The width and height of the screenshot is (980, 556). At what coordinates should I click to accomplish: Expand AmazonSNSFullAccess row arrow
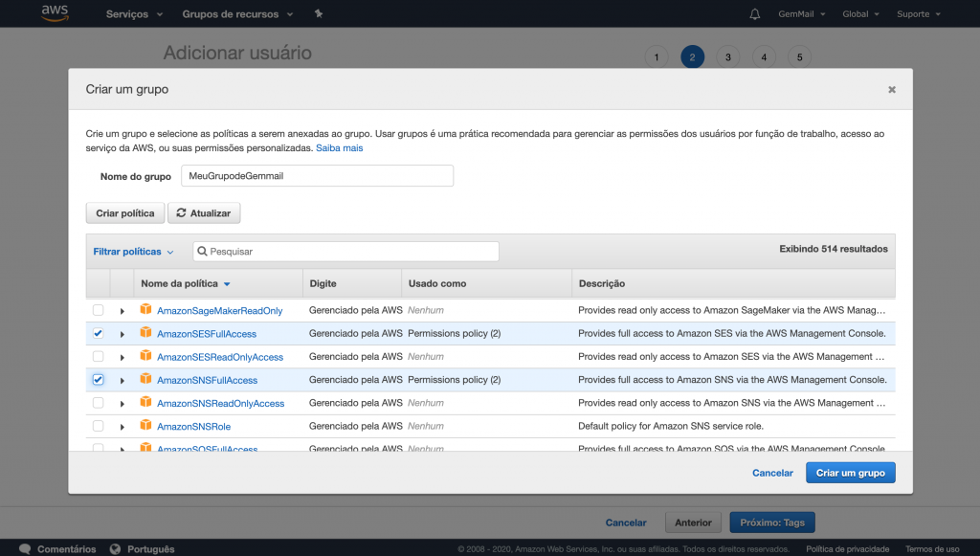pyautogui.click(x=122, y=381)
